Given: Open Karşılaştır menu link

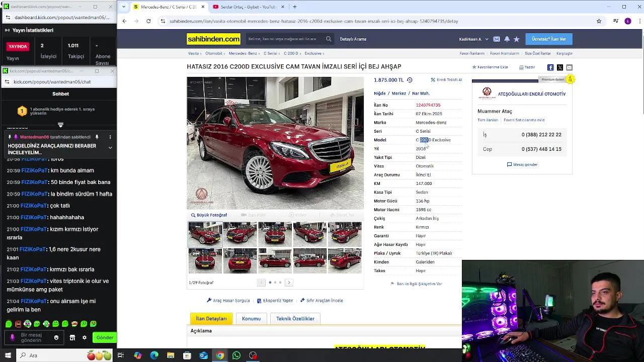Looking at the screenshot, I should coord(565,53).
